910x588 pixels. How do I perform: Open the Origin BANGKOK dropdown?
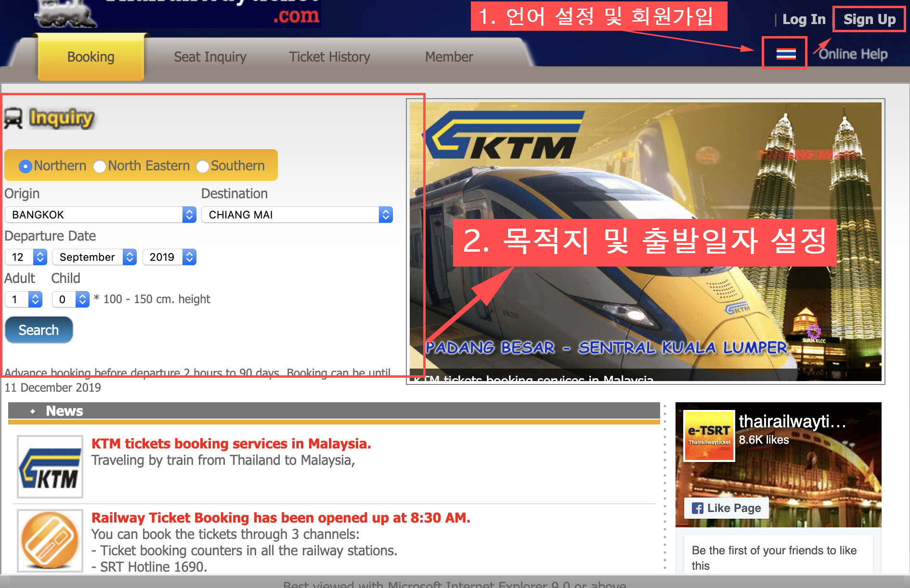tap(101, 215)
